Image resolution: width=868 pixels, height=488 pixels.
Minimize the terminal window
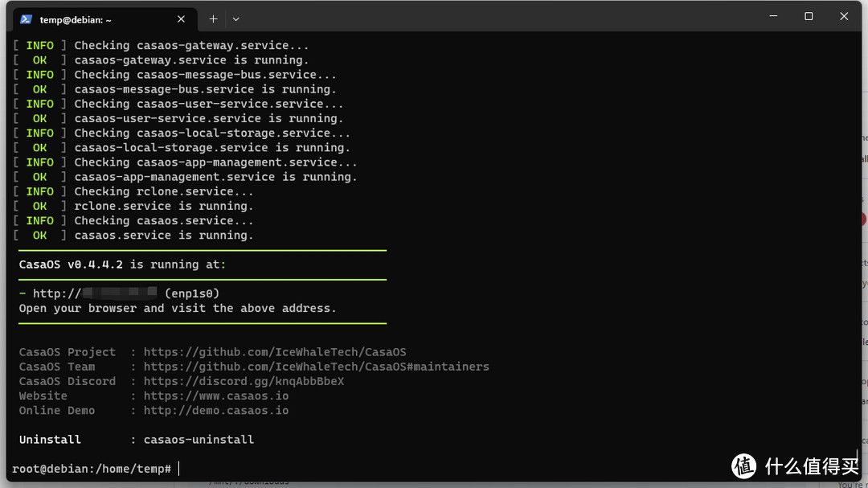click(773, 17)
